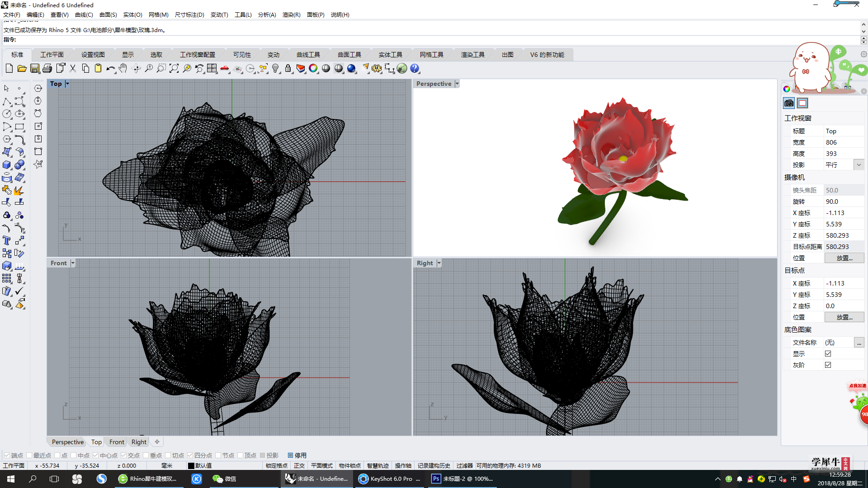
Task: Open a file using the folder icon
Action: (22, 68)
